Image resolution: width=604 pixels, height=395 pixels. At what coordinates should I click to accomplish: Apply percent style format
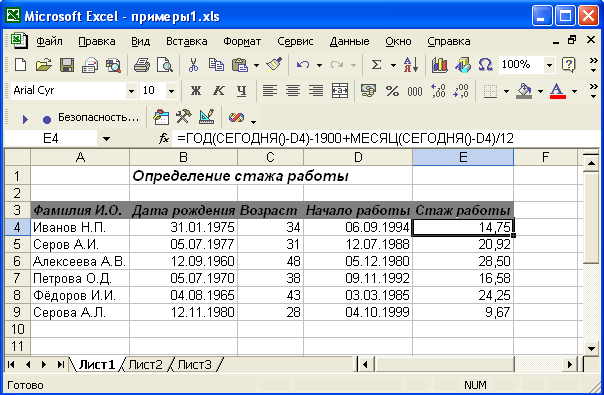coord(392,91)
